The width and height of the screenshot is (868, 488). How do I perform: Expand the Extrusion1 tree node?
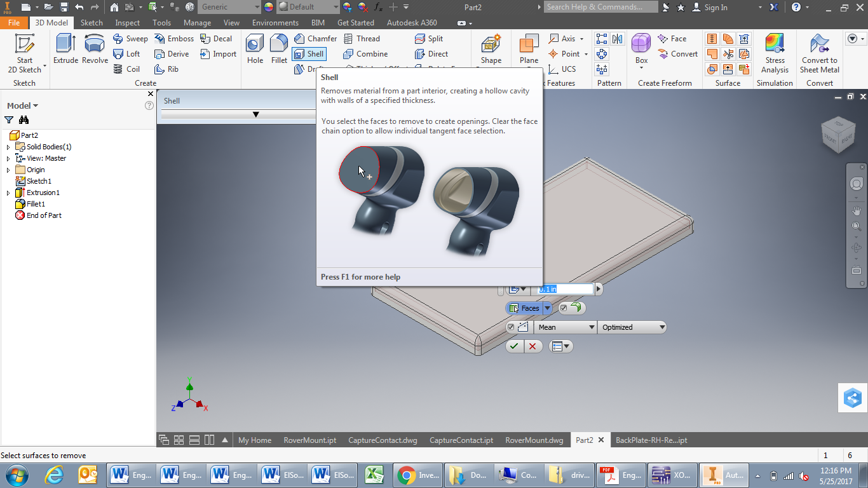coord(8,193)
